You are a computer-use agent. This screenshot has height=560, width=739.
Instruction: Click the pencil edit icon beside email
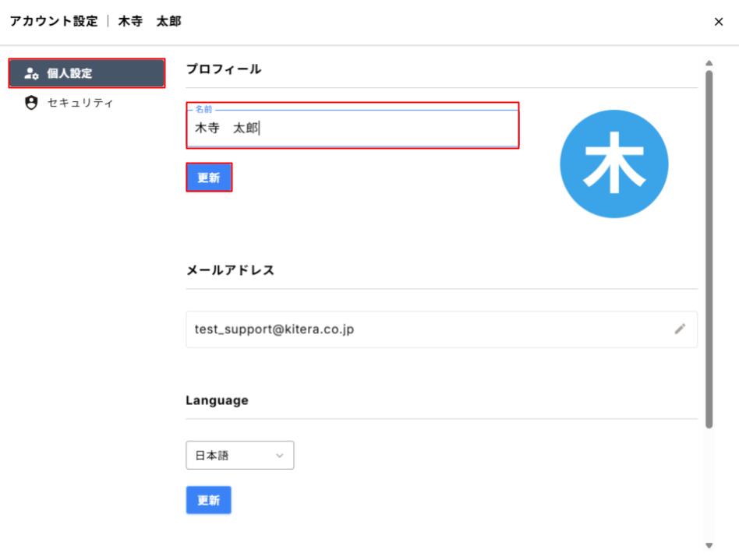point(680,329)
